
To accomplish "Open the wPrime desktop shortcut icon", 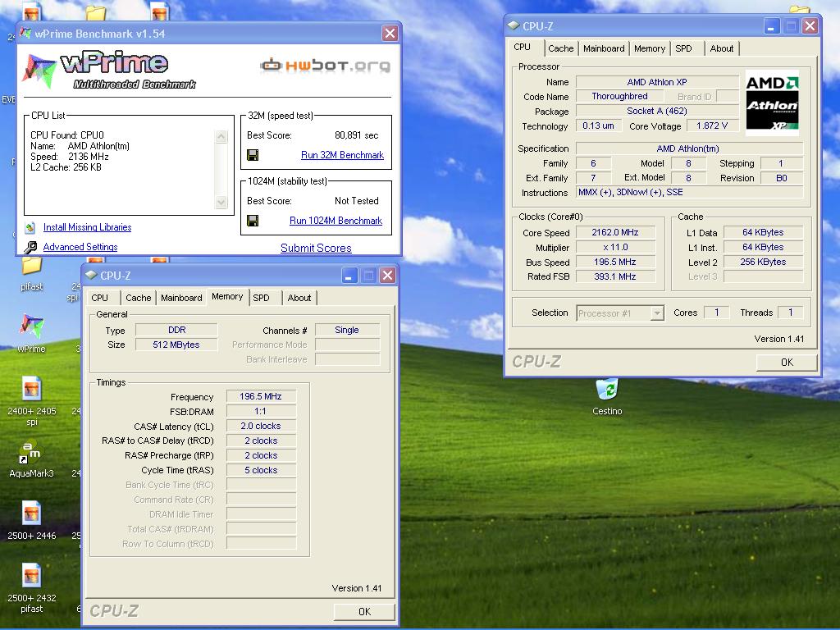I will pos(31,326).
